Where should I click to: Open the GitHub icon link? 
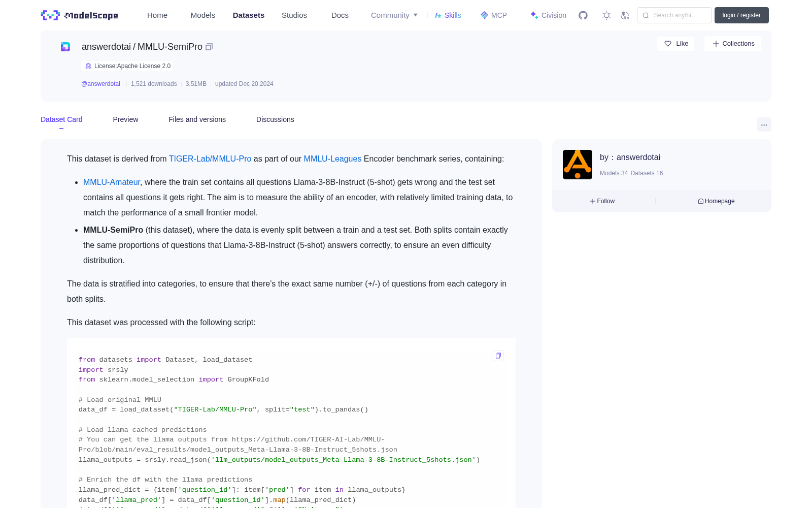tap(583, 15)
